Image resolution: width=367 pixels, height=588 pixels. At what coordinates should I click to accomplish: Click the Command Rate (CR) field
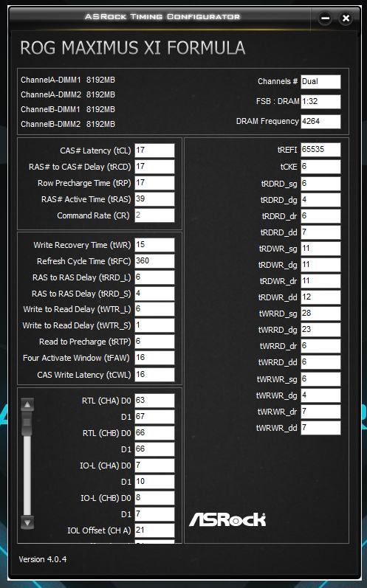point(154,215)
